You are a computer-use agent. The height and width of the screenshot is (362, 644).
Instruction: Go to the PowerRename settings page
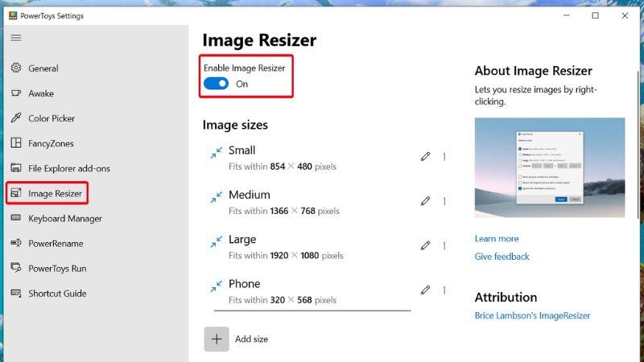pos(56,243)
